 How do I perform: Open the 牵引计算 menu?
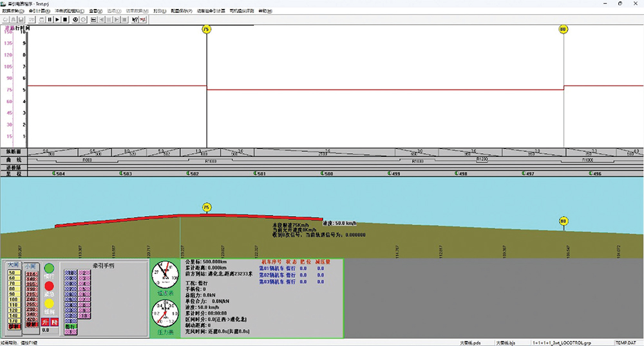[39, 11]
